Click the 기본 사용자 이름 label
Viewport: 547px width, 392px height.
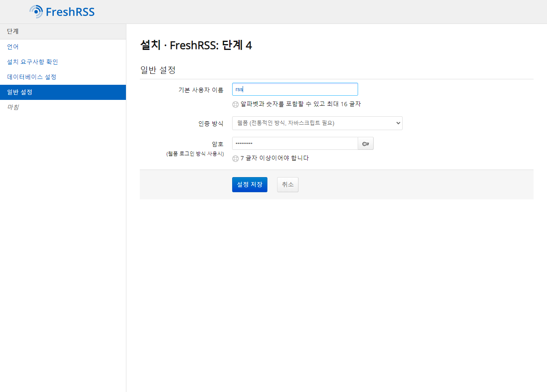(x=201, y=90)
